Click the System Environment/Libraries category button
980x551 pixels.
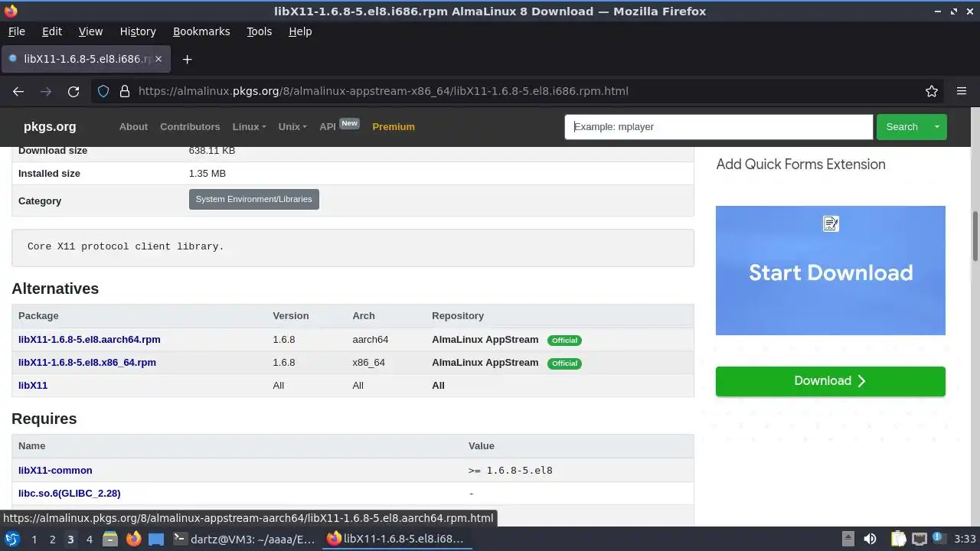[x=253, y=199]
